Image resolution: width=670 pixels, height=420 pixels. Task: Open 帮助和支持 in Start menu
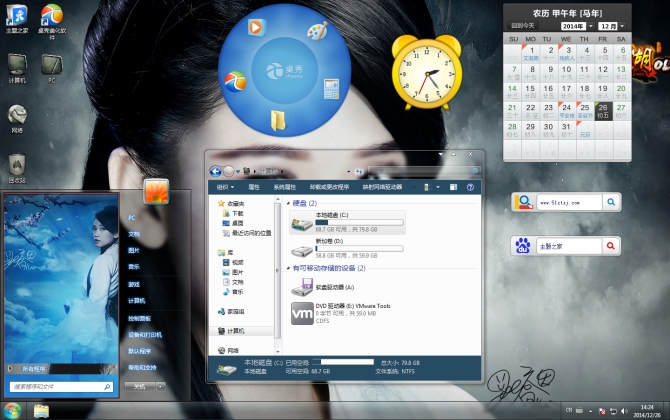[x=142, y=367]
